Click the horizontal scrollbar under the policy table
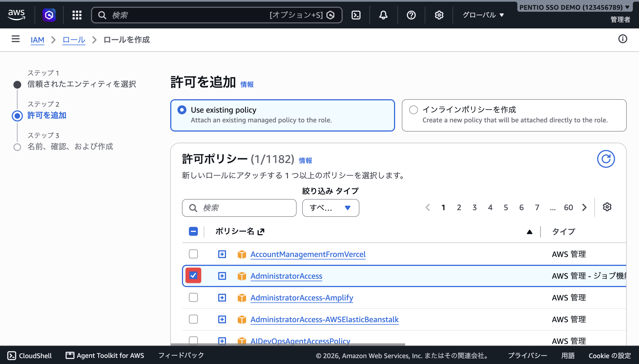The height and width of the screenshot is (364, 639). 288,344
